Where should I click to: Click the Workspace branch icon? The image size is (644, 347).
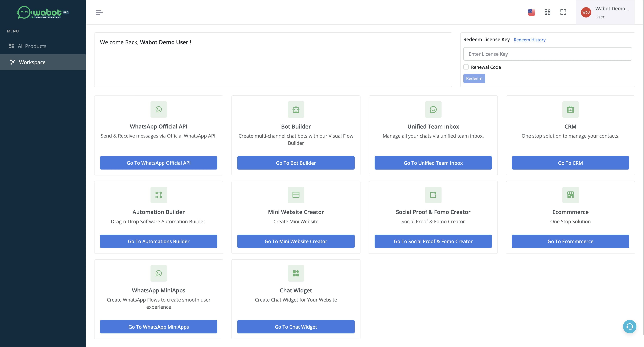coord(13,62)
